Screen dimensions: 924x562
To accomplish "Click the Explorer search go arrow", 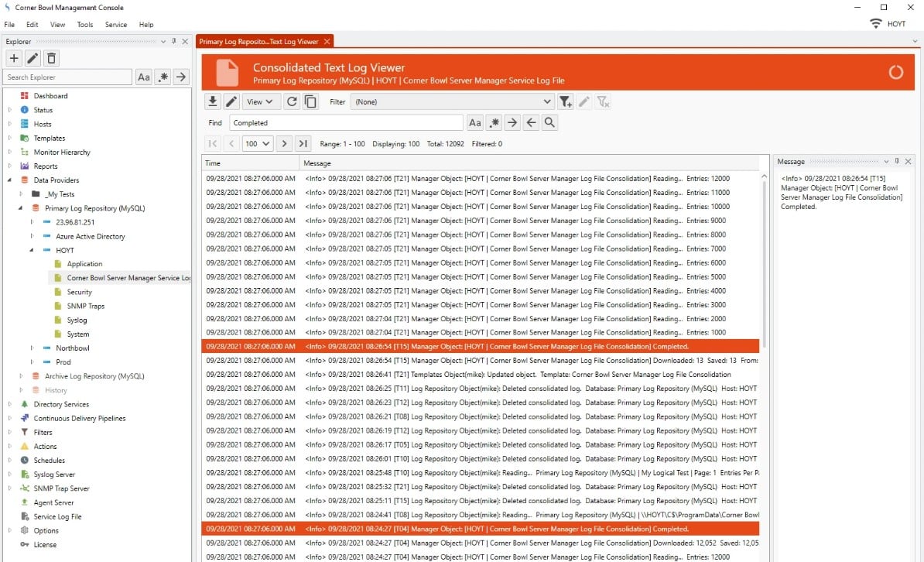I will tap(181, 77).
